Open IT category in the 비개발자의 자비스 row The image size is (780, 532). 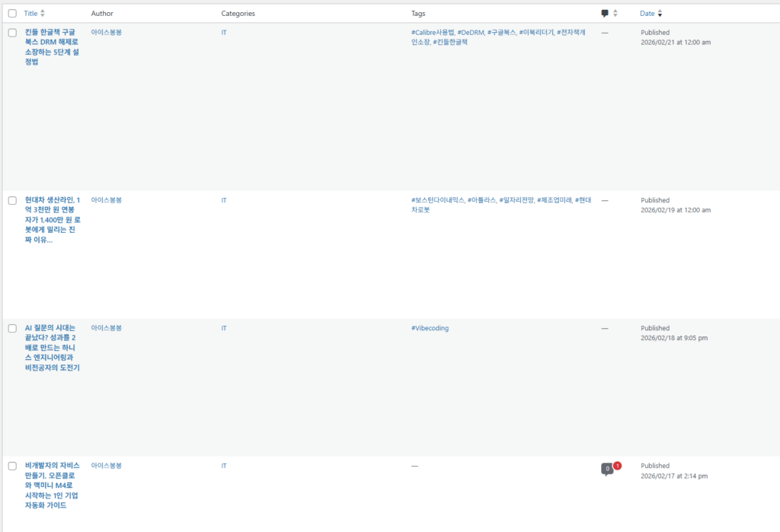[224, 466]
